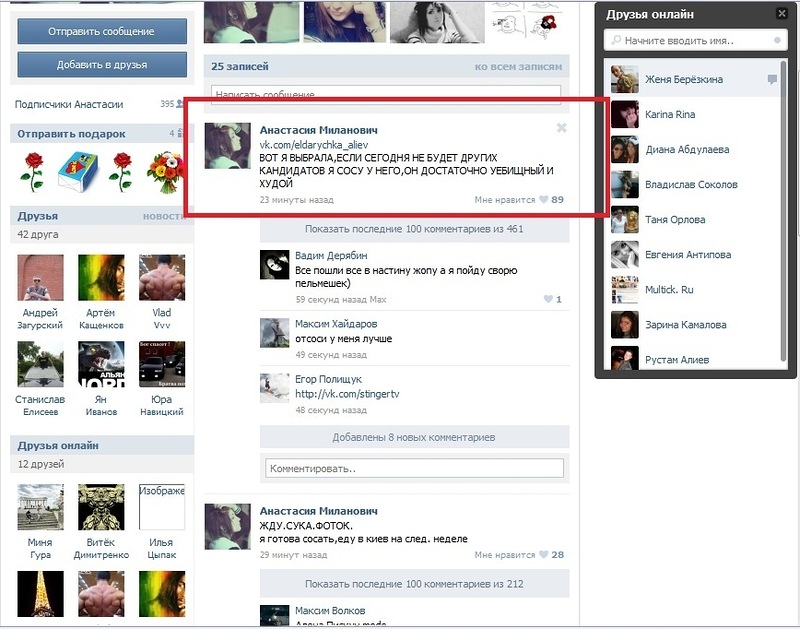The width and height of the screenshot is (800, 629).
Task: Open Андрей Загурский friend avatar
Action: [x=40, y=278]
